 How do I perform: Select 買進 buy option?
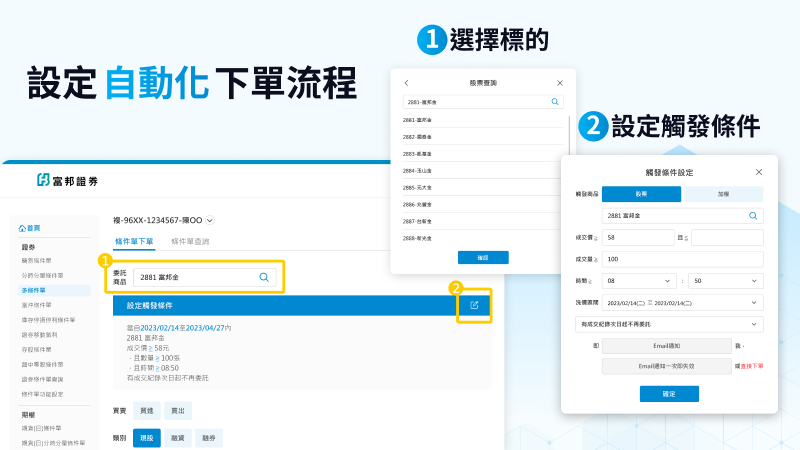146,411
